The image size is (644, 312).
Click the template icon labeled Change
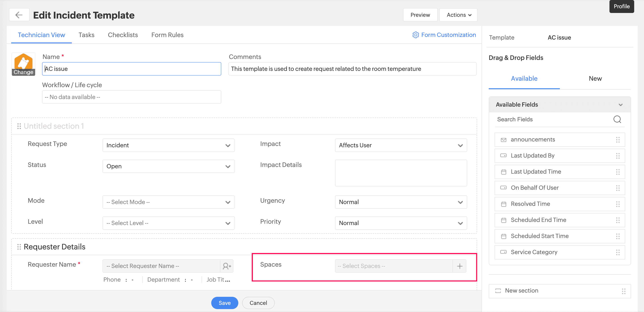coord(23,64)
